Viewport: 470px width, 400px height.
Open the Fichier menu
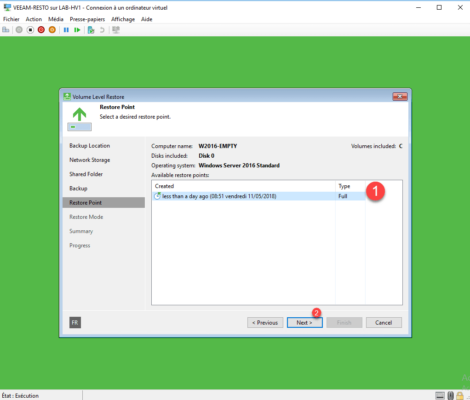coord(11,19)
